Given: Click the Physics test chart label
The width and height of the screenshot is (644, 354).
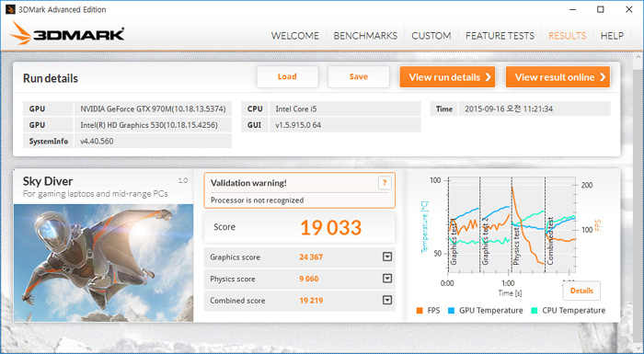Looking at the screenshot, I should click(x=517, y=246).
